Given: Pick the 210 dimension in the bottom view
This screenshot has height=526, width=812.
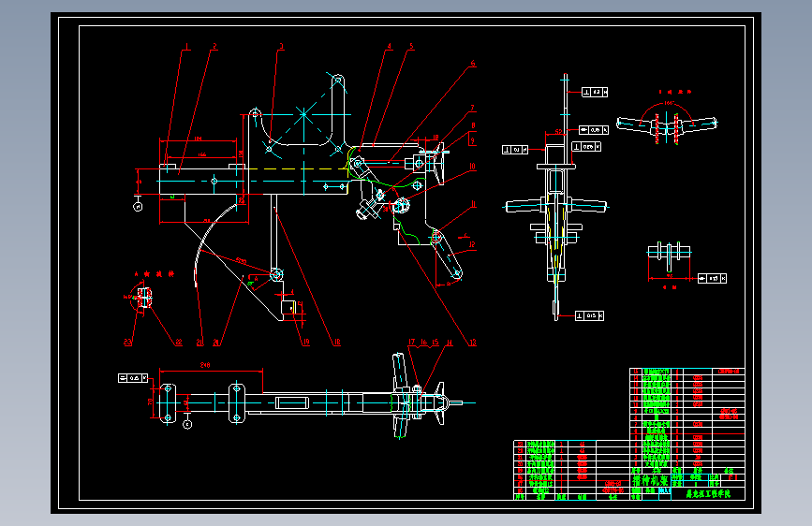Looking at the screenshot, I should pyautogui.click(x=205, y=365).
